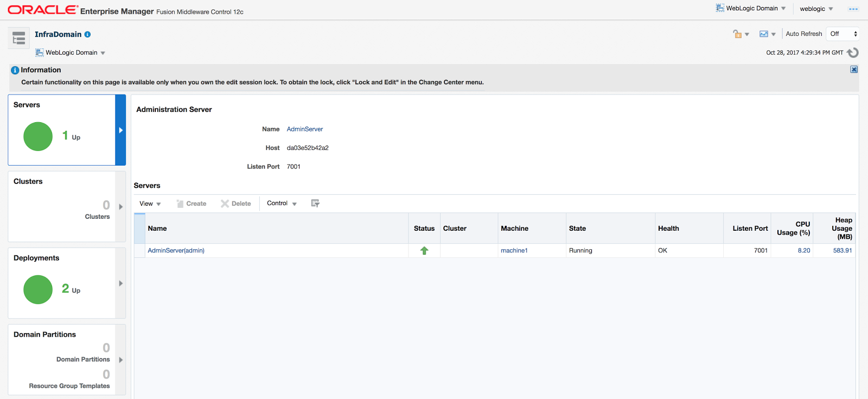The image size is (868, 399).
Task: Close the Information message banner
Action: [x=854, y=69]
